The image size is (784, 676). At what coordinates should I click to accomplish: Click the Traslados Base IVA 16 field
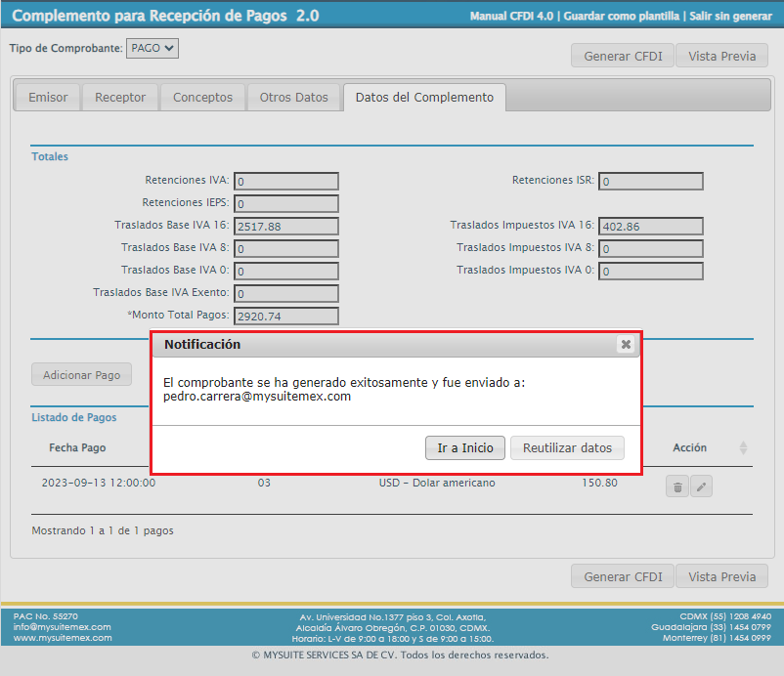point(286,227)
